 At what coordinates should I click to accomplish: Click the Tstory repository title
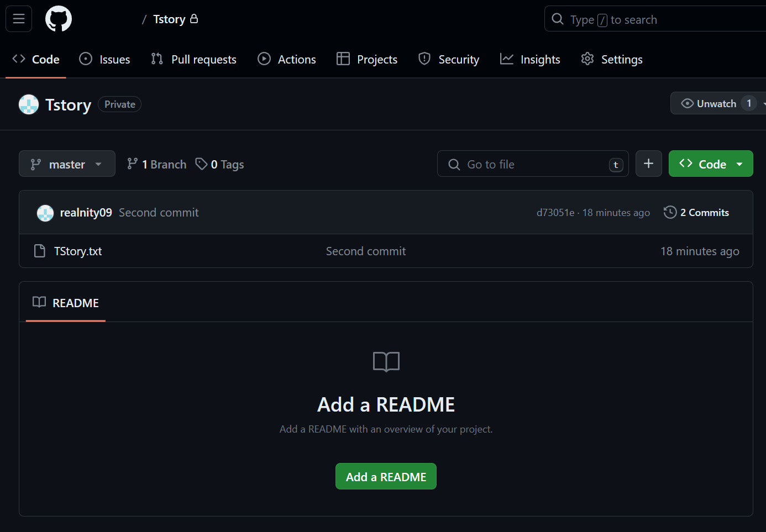pos(68,104)
